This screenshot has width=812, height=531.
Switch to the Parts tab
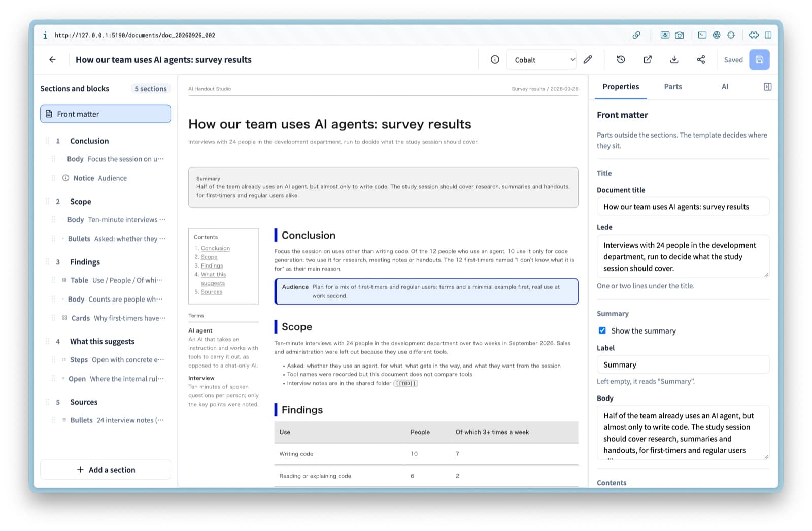click(673, 87)
